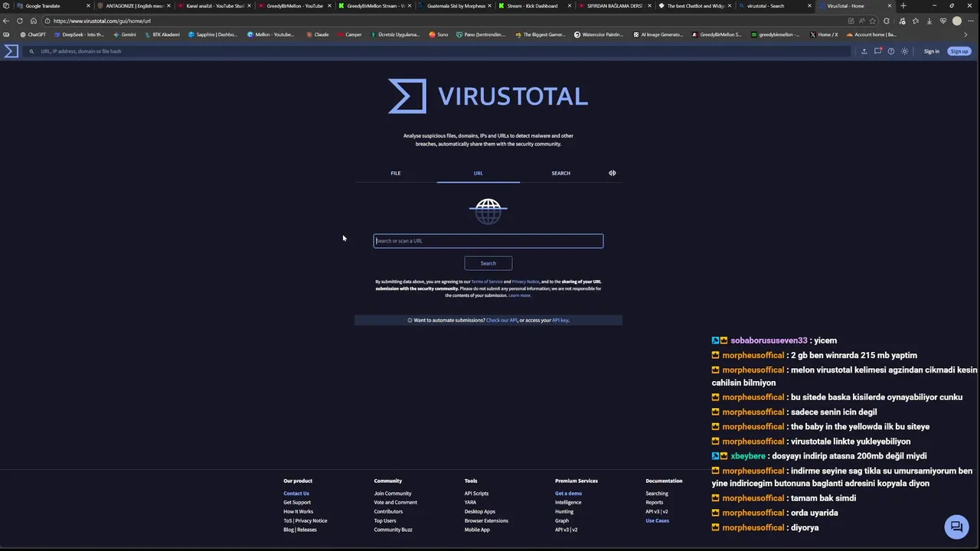Click the Browser Extensions footer link
This screenshot has height=551, width=980.
(486, 521)
